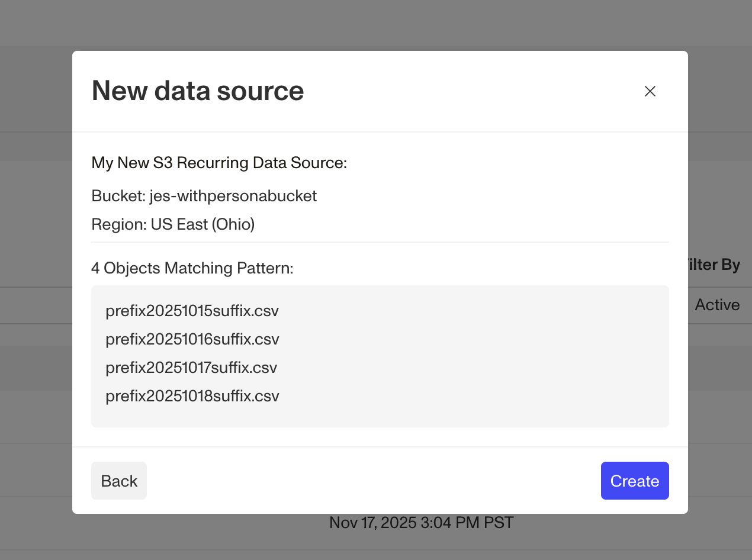Click My New S3 Recurring Data Source heading
The width and height of the screenshot is (752, 560).
219,162
